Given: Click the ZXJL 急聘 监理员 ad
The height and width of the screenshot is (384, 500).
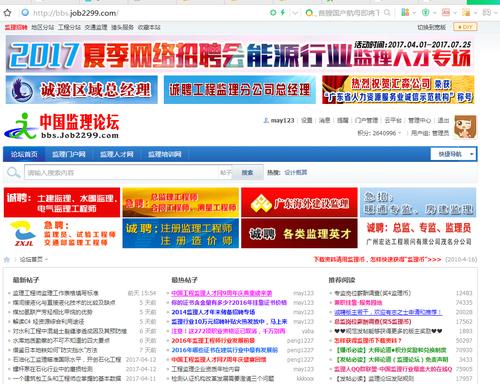Looking at the screenshot, I should click(62, 233).
